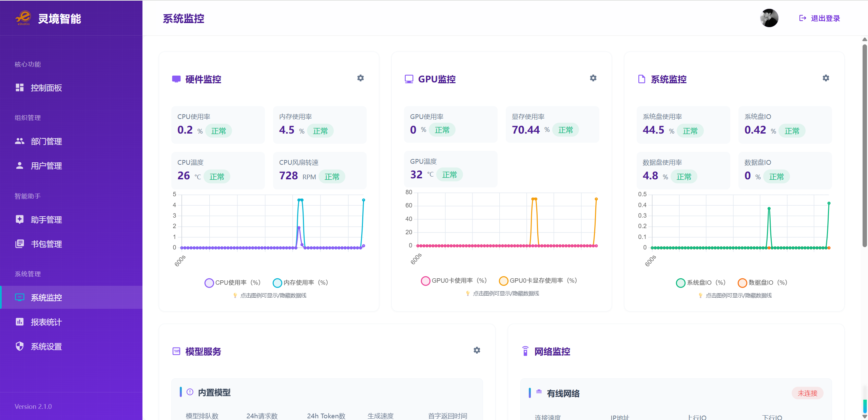
Task: Click the built-in model info icon
Action: (x=190, y=392)
